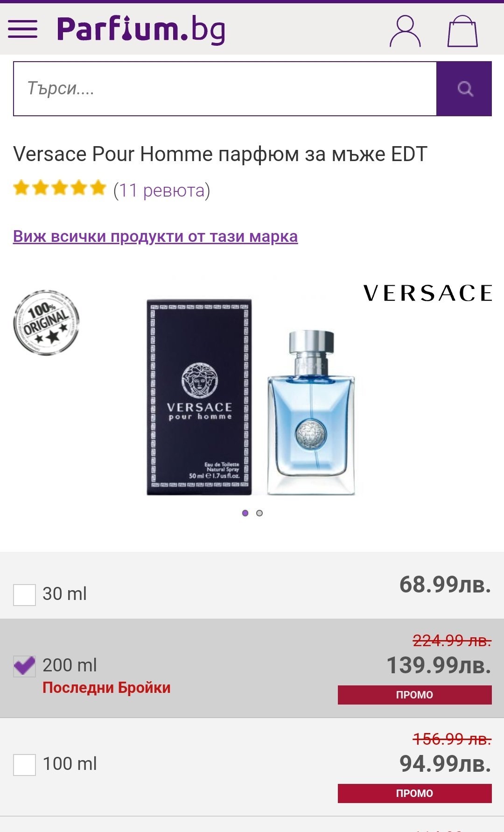Screen dimensions: 504x832
Task: Click the Versace Pour Homme product photo
Action: point(251,397)
